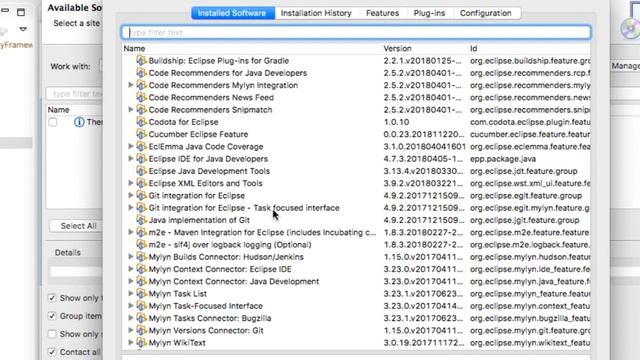Toggle the 'Contact all' checkbox
The width and height of the screenshot is (640, 360).
point(52,352)
